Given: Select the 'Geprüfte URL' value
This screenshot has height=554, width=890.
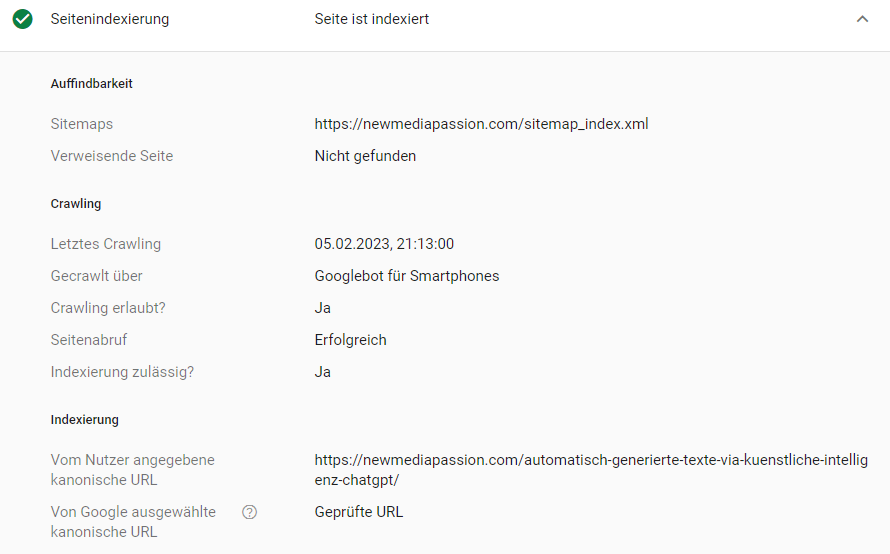Looking at the screenshot, I should point(359,511).
